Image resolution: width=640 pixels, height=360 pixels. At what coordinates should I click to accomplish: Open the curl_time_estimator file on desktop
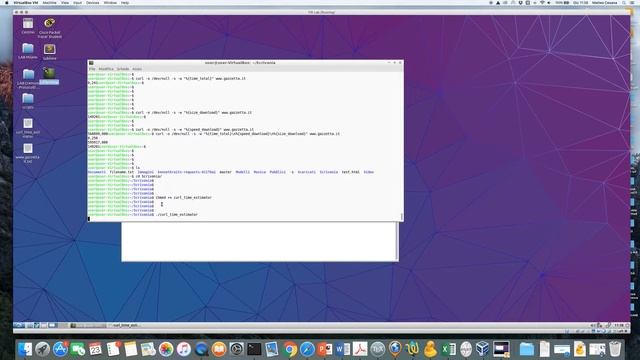tap(28, 127)
